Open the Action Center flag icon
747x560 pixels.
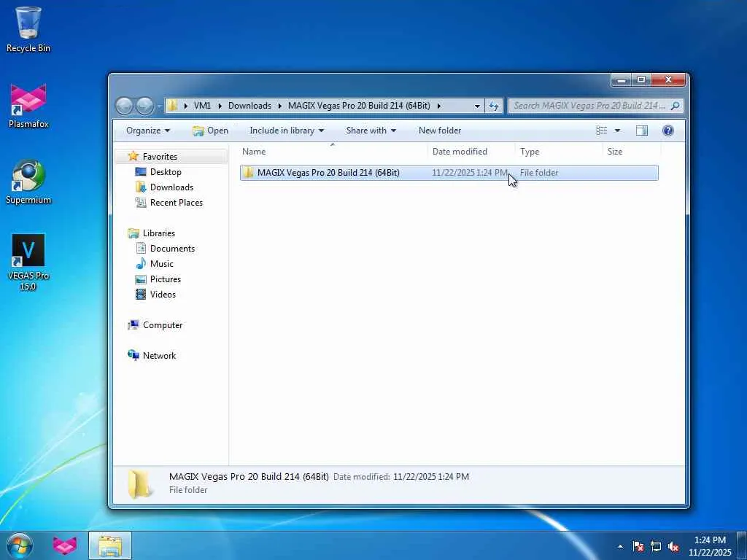(638, 546)
